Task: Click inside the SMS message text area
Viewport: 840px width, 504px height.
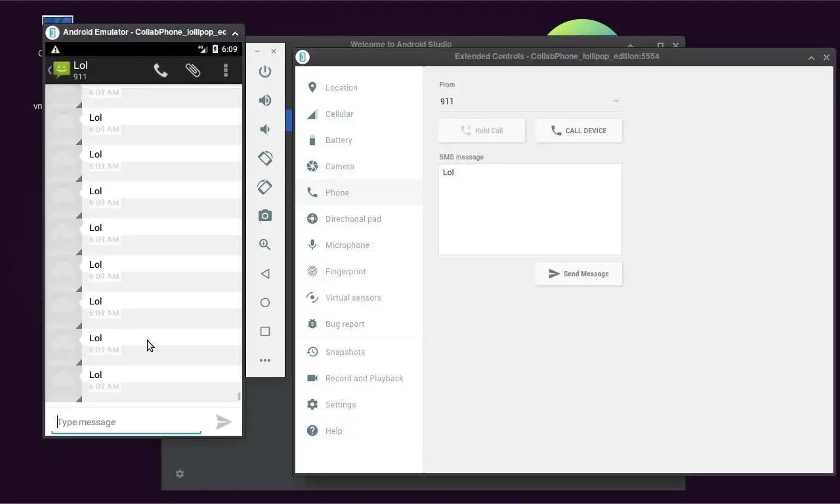Action: tap(530, 209)
